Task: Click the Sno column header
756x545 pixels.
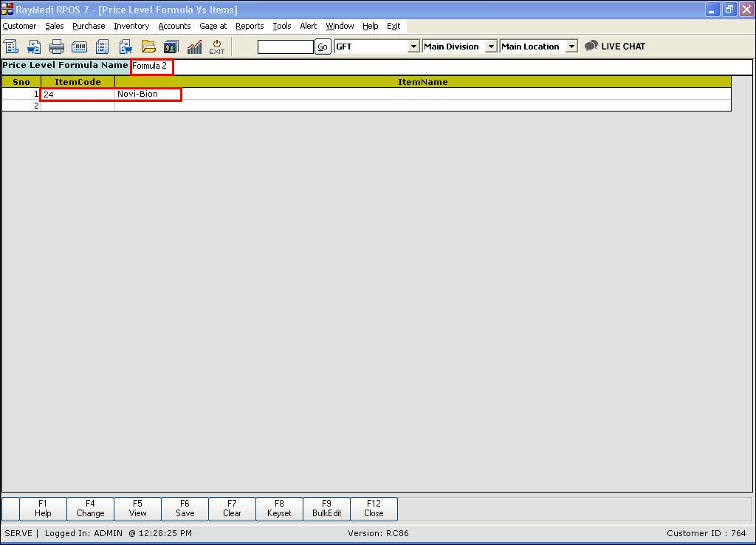Action: click(x=21, y=82)
